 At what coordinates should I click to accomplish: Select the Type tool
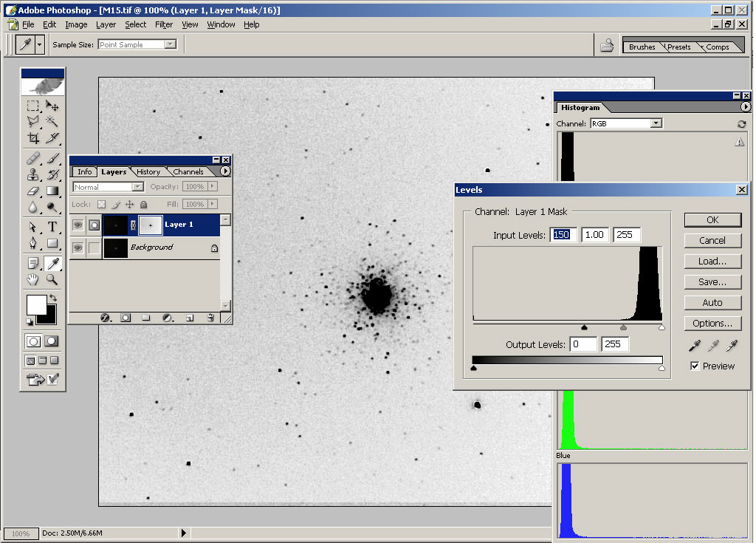click(x=52, y=227)
